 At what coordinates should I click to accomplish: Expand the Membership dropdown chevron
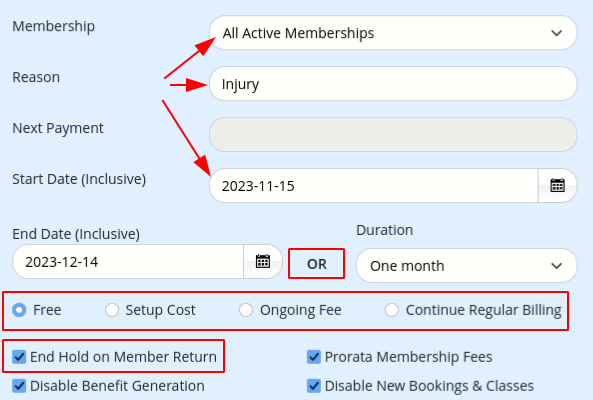pos(556,33)
